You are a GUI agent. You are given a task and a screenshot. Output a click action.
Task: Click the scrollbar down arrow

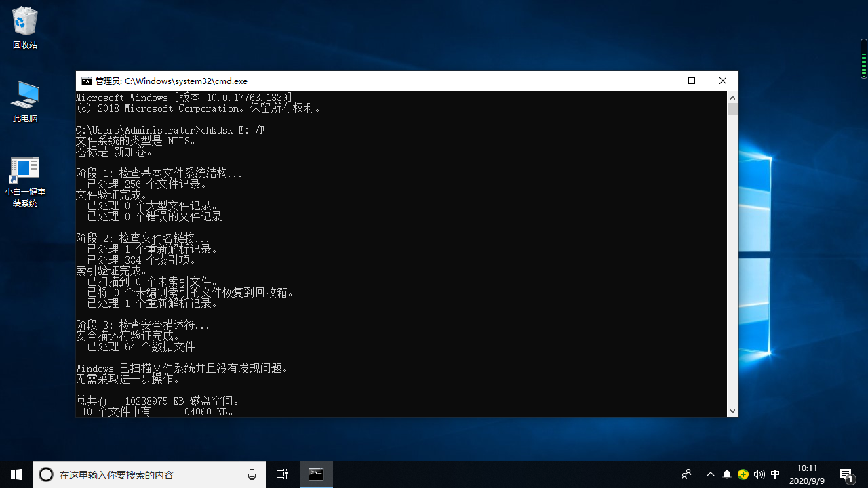click(732, 411)
